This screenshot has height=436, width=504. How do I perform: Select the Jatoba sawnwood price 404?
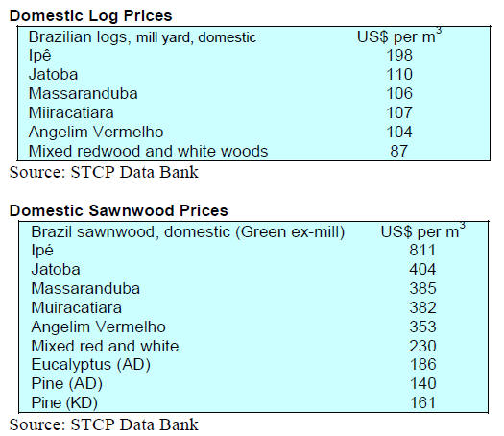[422, 270]
